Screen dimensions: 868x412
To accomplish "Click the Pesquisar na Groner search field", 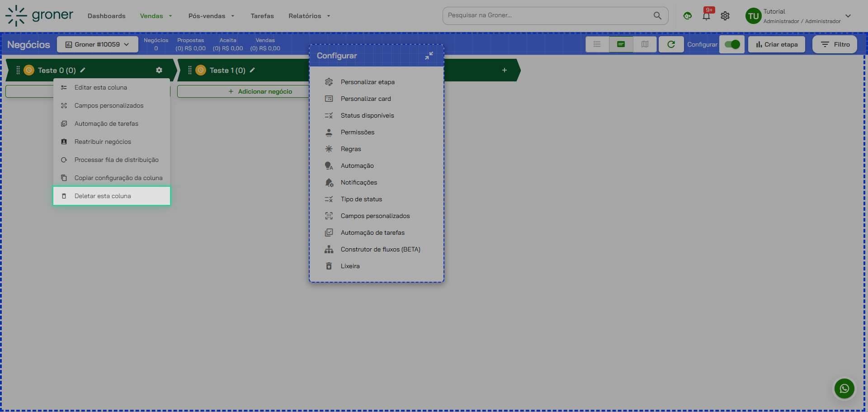I will pyautogui.click(x=547, y=15).
